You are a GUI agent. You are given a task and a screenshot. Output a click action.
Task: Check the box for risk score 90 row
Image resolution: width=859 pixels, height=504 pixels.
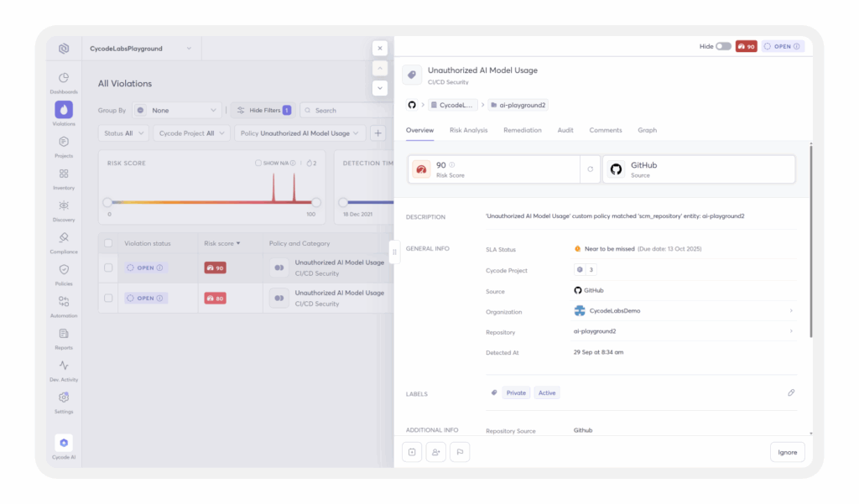click(x=107, y=268)
